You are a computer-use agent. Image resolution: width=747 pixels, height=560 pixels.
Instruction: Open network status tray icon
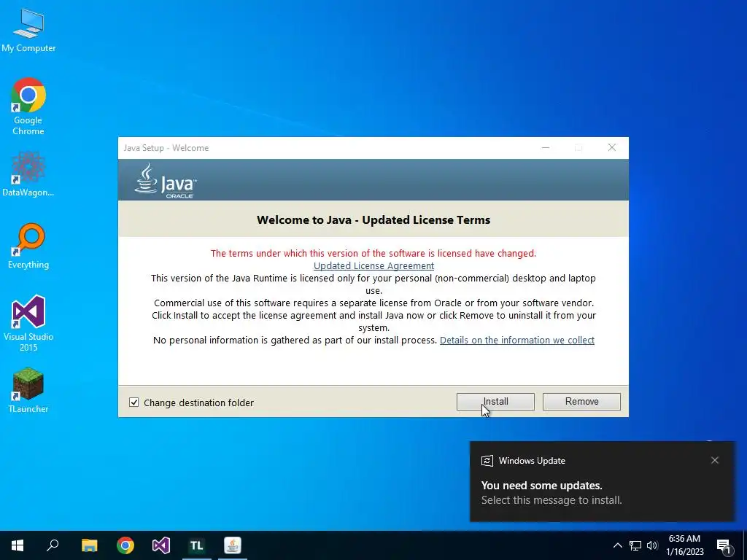click(x=635, y=545)
